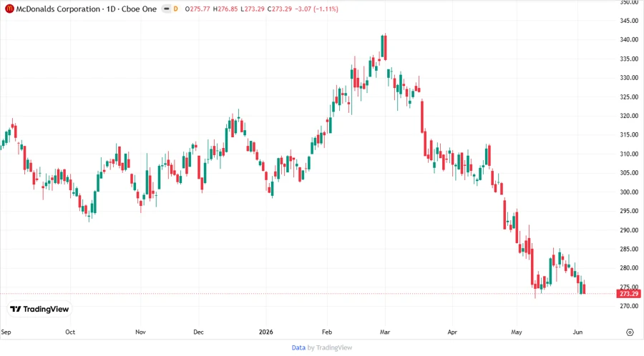The width and height of the screenshot is (644, 356).
Task: Select the close value C273.29 in header
Action: click(x=279, y=9)
